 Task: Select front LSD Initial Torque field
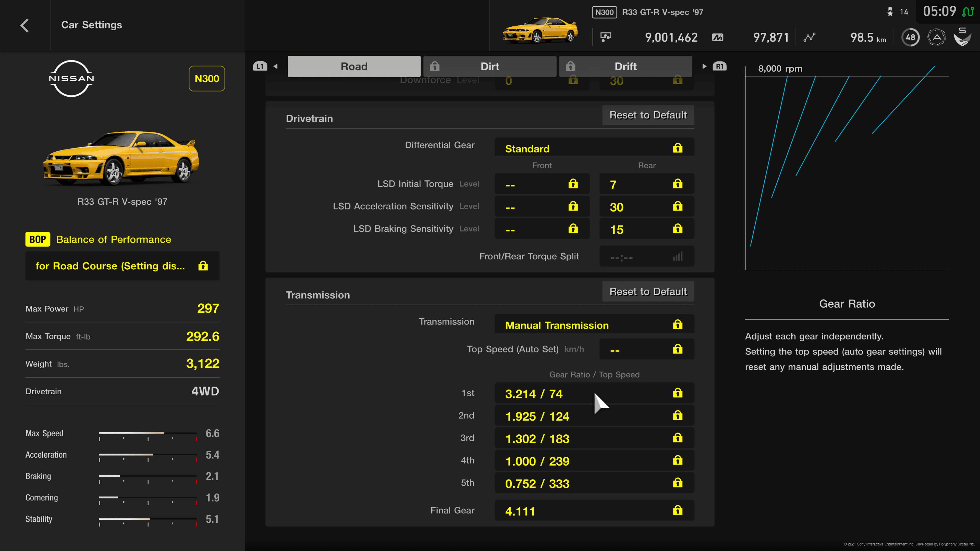coord(542,184)
